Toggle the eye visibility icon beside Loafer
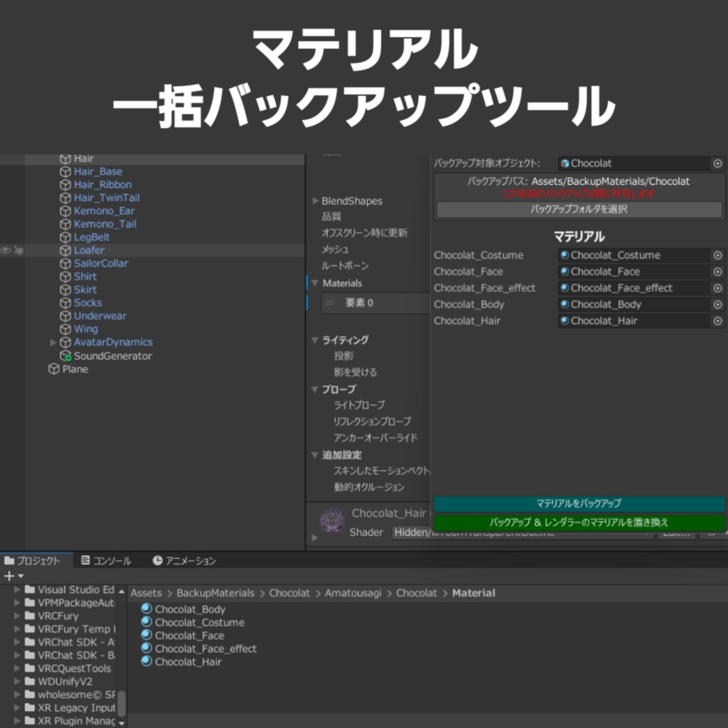 6,250
